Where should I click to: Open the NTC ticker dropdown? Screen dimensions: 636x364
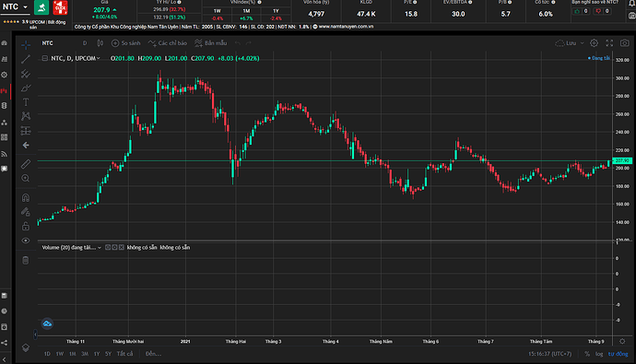26,7
